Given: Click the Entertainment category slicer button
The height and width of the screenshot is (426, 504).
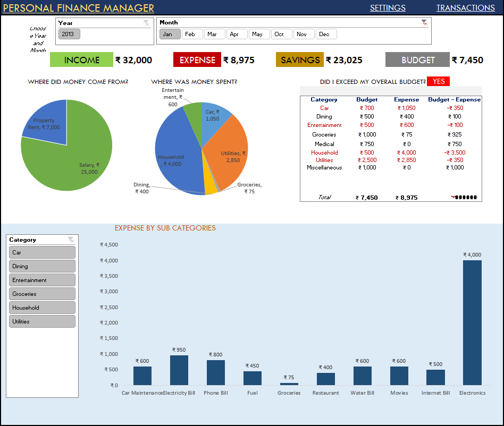Looking at the screenshot, I should 42,279.
